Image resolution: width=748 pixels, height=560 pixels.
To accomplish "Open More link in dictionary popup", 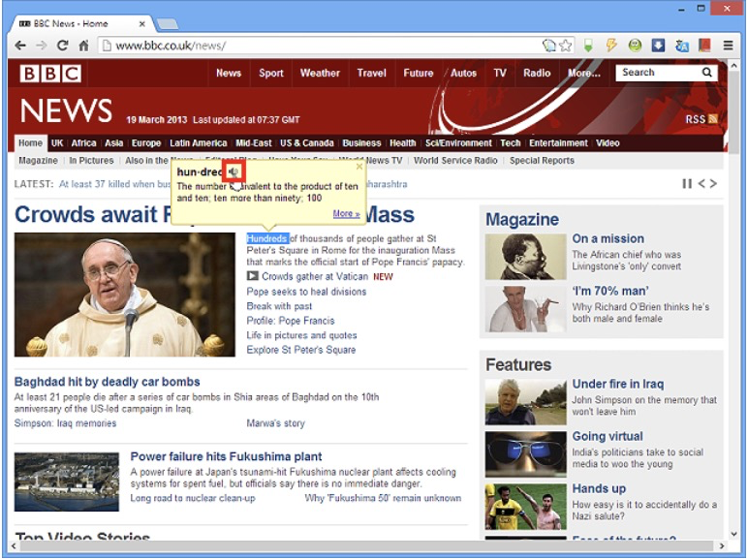I will pyautogui.click(x=346, y=214).
